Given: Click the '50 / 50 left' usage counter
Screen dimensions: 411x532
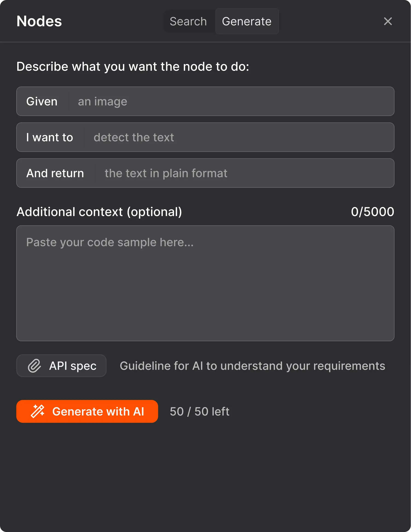Looking at the screenshot, I should click(x=199, y=411).
